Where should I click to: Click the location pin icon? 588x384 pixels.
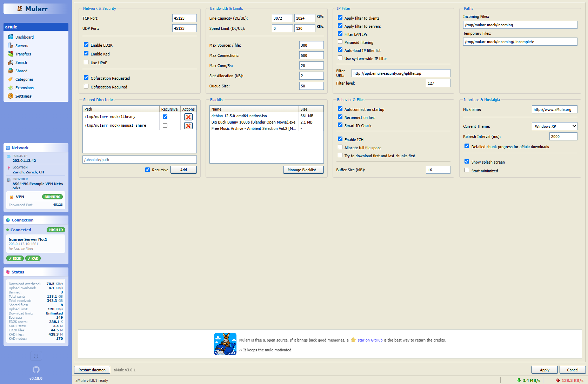[x=8, y=168]
